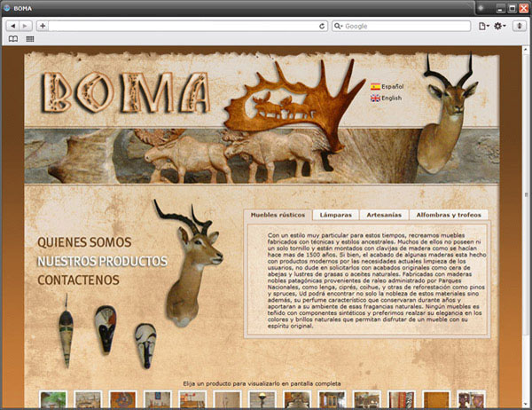Show Top Sites grid icon
This screenshot has height=410, width=532.
[x=30, y=39]
